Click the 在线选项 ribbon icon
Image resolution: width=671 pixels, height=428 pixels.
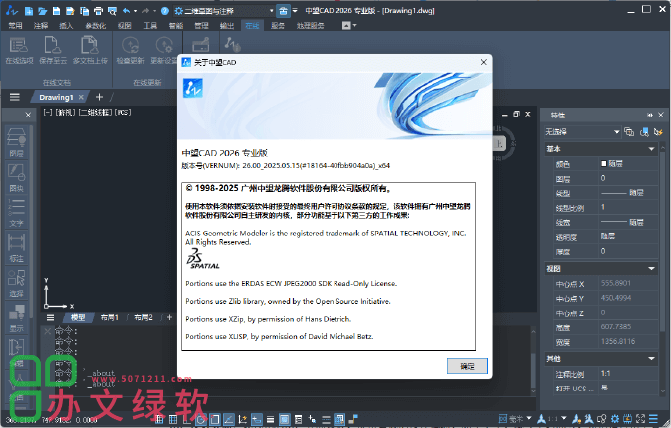(19, 51)
